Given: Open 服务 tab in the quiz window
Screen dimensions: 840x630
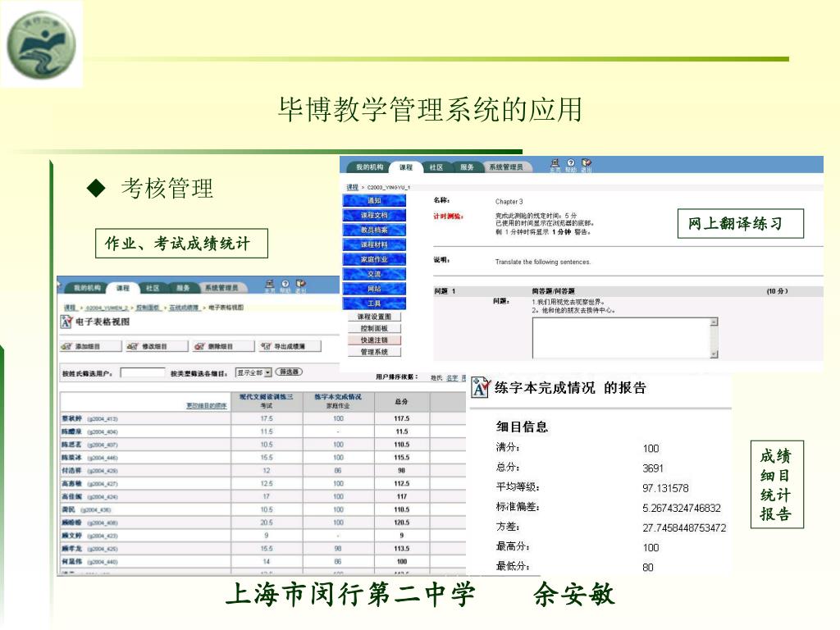Looking at the screenshot, I should pos(467,167).
